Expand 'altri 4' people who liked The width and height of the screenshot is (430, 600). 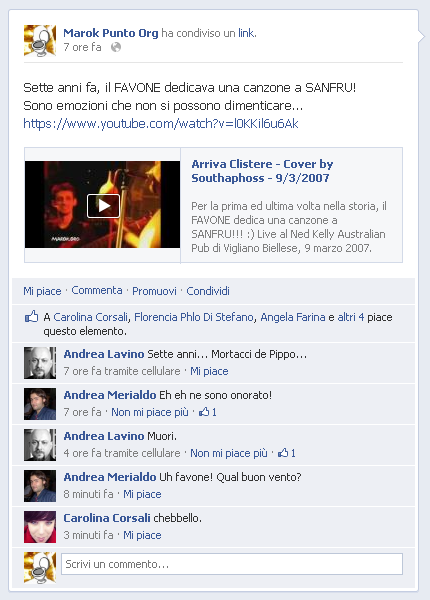click(350, 317)
